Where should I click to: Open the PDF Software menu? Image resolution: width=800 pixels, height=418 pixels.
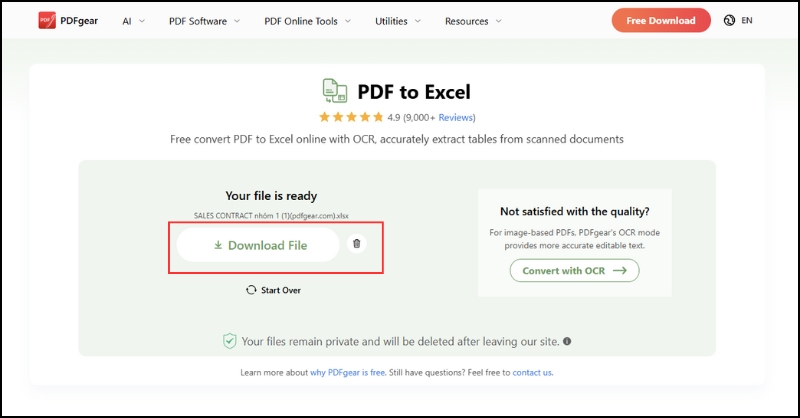(x=198, y=21)
